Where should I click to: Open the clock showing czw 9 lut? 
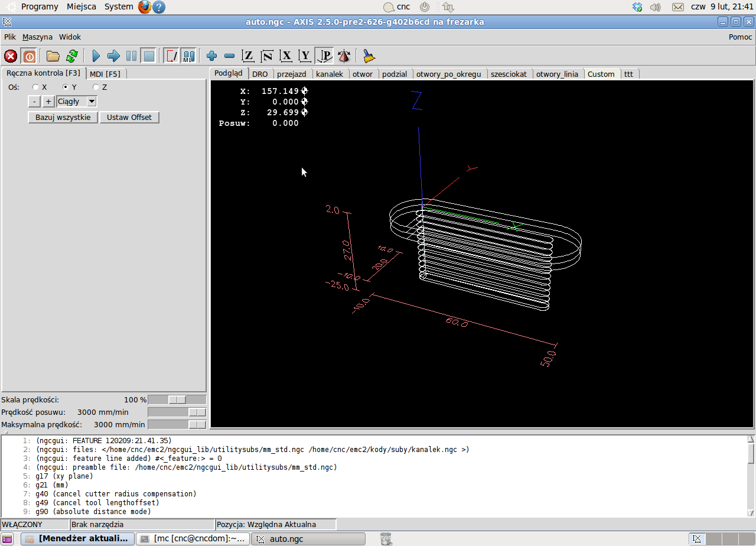coord(722,7)
